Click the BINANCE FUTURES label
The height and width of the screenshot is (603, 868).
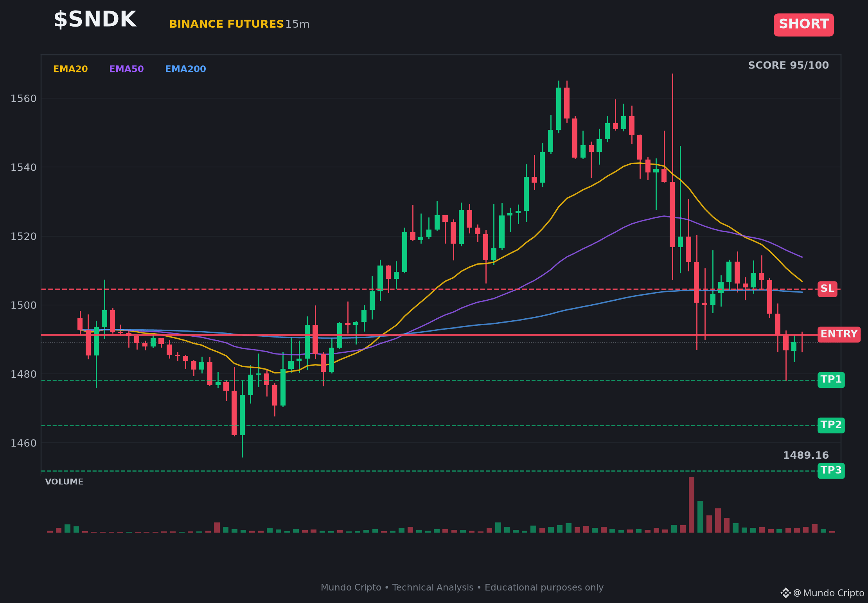pyautogui.click(x=226, y=24)
